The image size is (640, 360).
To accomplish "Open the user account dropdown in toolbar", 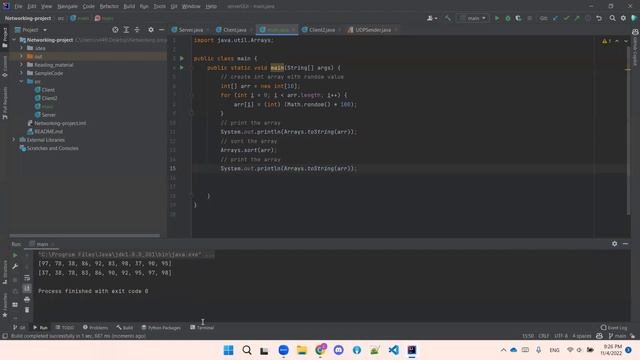I will tap(432, 18).
